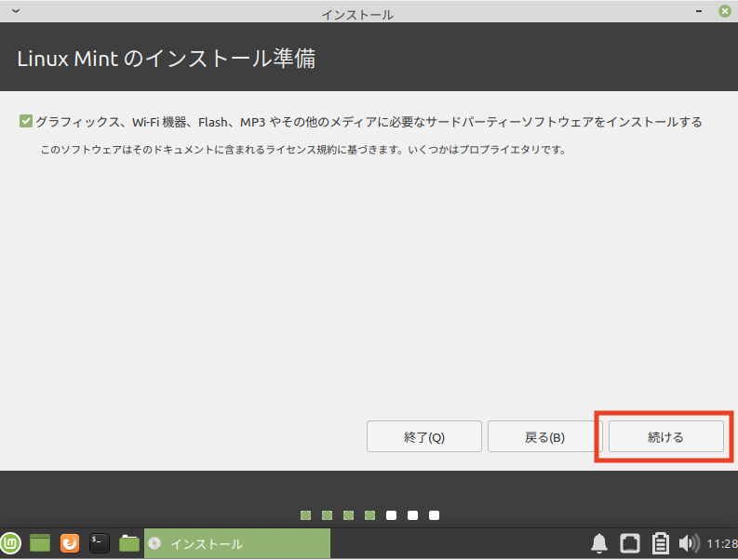
Task: Open the Linux Mint start menu
Action: [11, 543]
